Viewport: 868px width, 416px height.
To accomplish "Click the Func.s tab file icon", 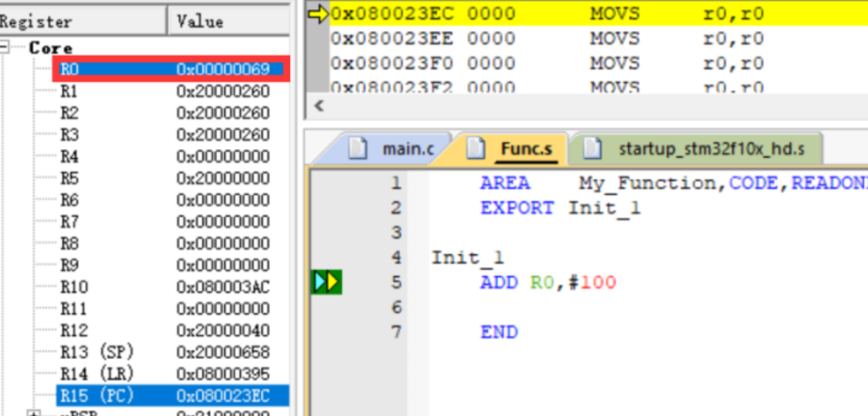I will [x=476, y=149].
